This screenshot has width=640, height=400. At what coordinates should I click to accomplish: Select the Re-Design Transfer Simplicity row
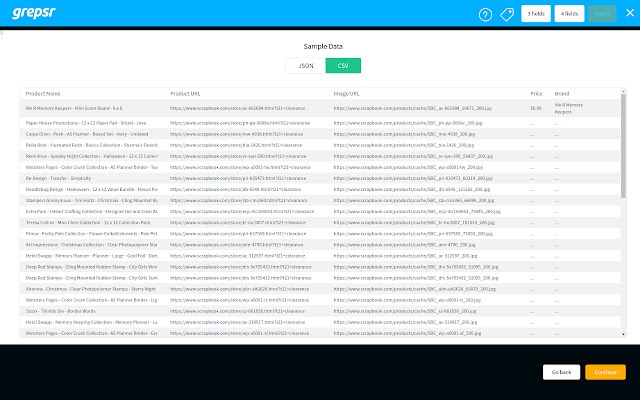coord(320,178)
